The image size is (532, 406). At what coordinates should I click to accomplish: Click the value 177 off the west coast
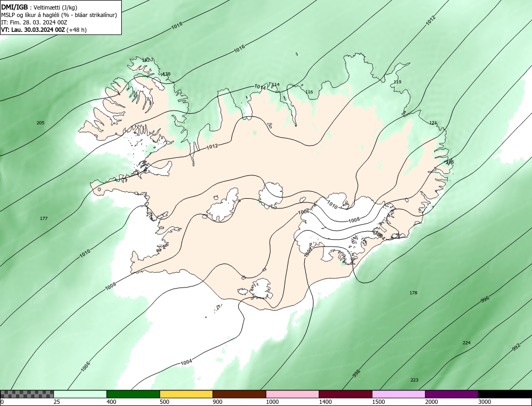[x=44, y=218]
